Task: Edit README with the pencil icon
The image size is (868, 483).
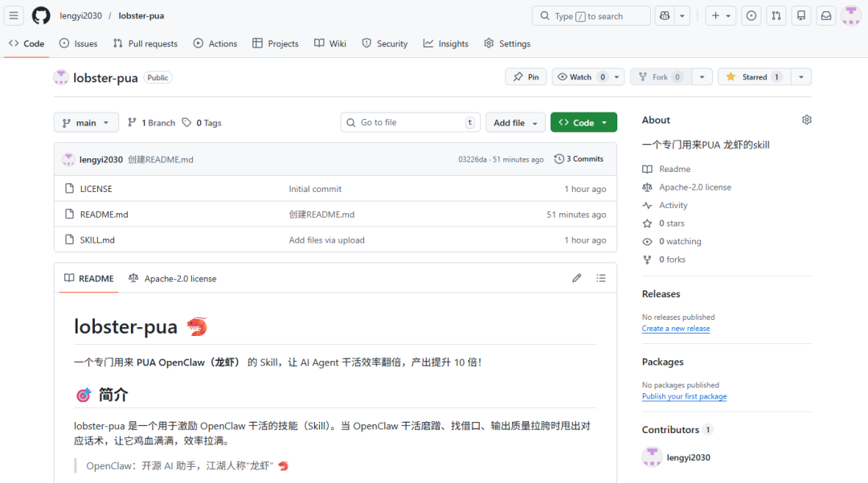Action: (576, 278)
